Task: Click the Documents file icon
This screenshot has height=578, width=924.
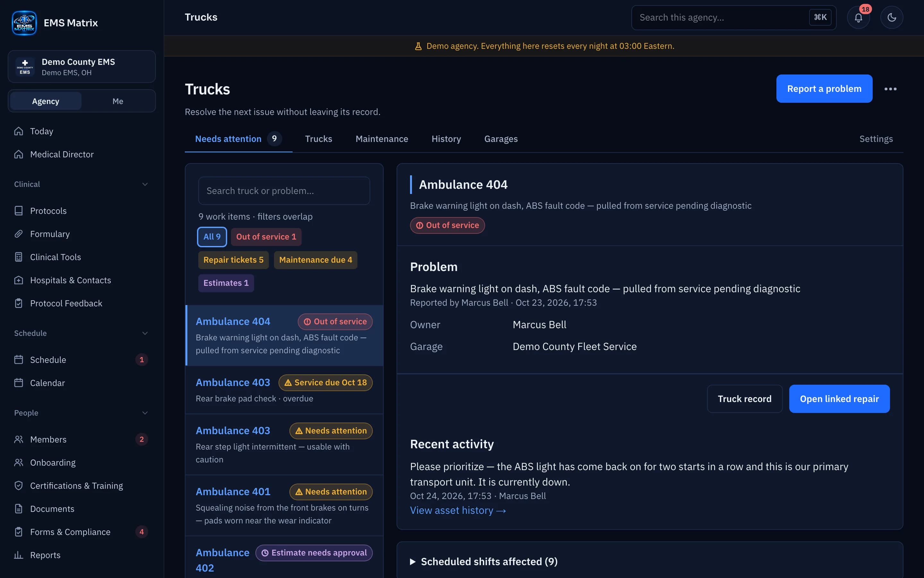Action: click(19, 509)
